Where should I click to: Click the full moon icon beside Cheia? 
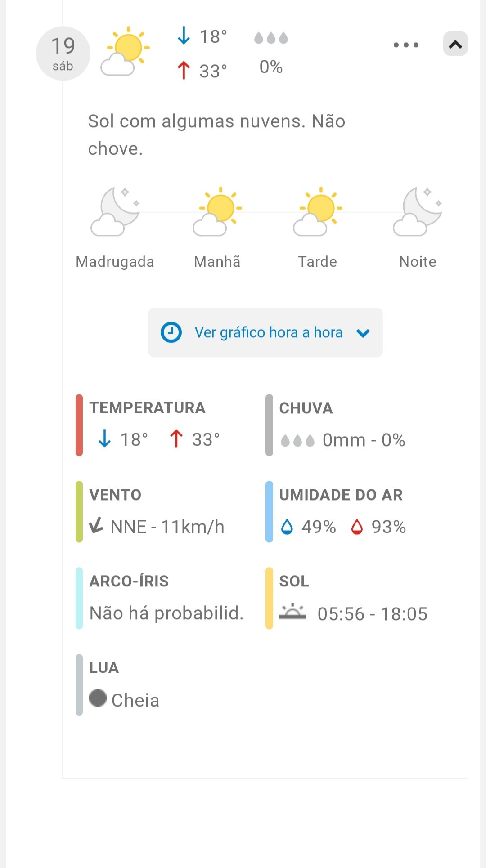click(x=98, y=698)
